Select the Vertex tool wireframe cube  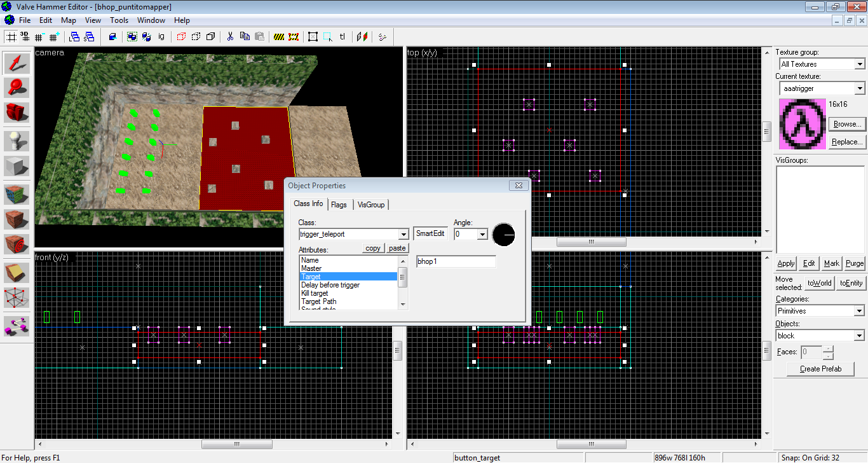(17, 298)
